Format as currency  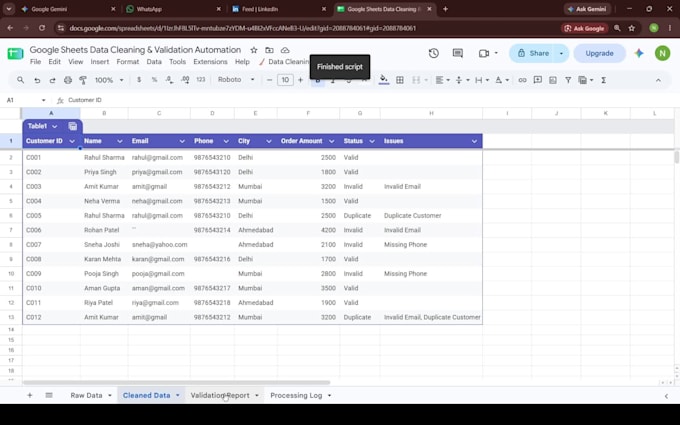[x=139, y=80]
